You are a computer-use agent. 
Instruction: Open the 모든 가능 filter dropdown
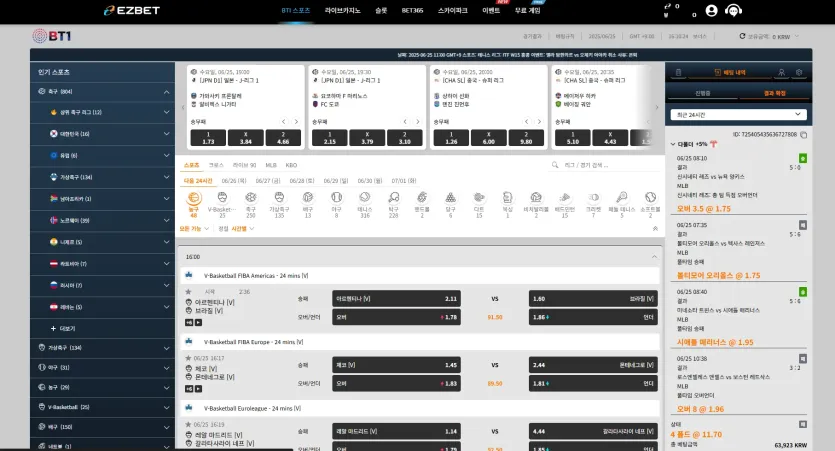click(x=194, y=228)
